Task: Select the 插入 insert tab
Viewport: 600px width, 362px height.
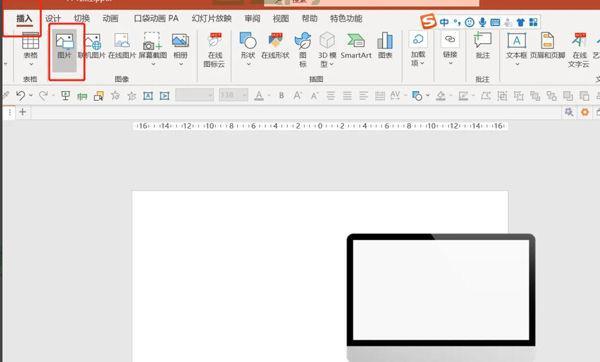Action: (x=24, y=18)
